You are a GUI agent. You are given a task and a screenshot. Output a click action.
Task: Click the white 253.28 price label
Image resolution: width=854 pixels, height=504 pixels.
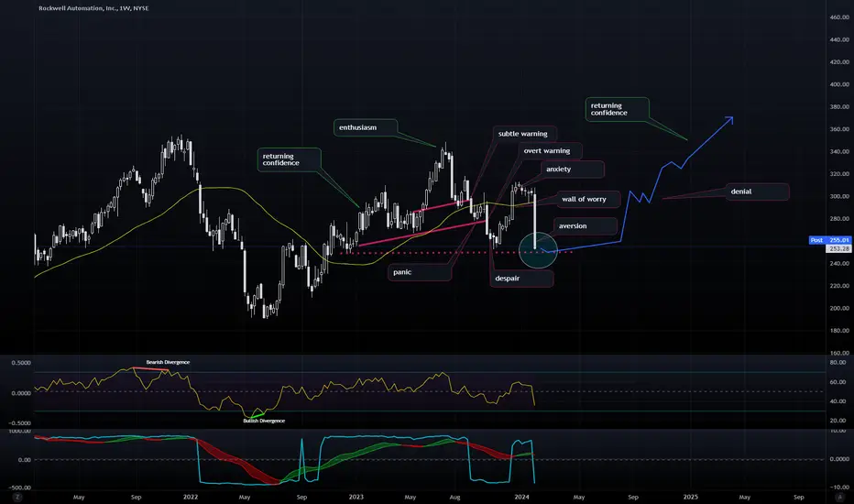tap(838, 248)
